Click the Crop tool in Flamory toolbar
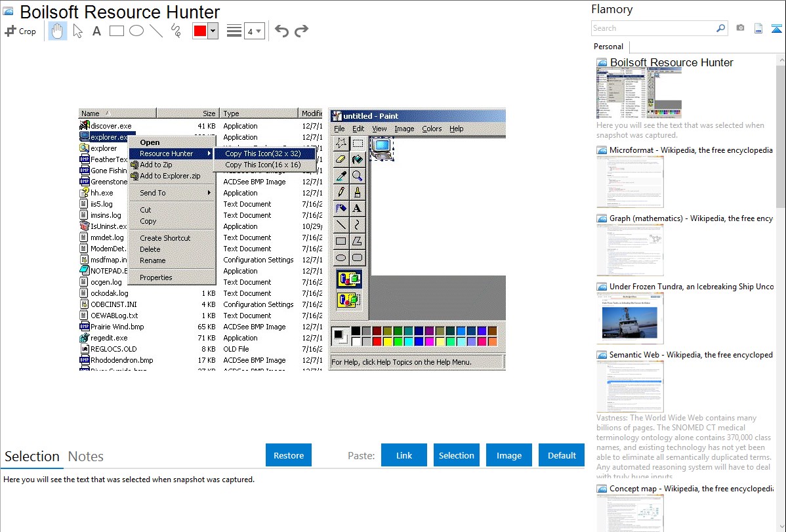 pos(20,31)
